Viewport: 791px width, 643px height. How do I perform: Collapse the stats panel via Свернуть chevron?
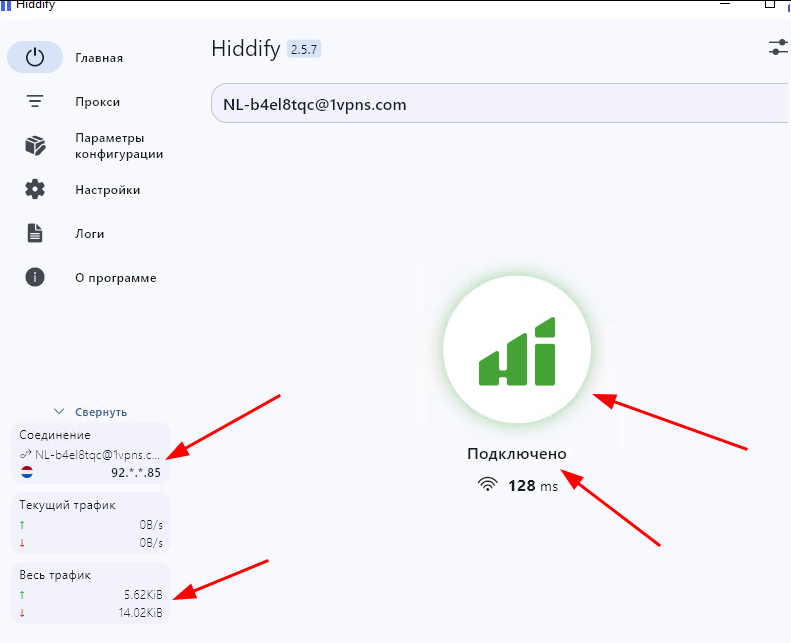point(59,411)
